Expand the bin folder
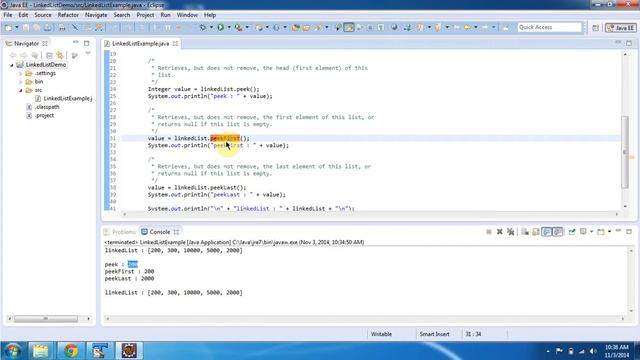This screenshot has height=360, width=640. (20, 82)
